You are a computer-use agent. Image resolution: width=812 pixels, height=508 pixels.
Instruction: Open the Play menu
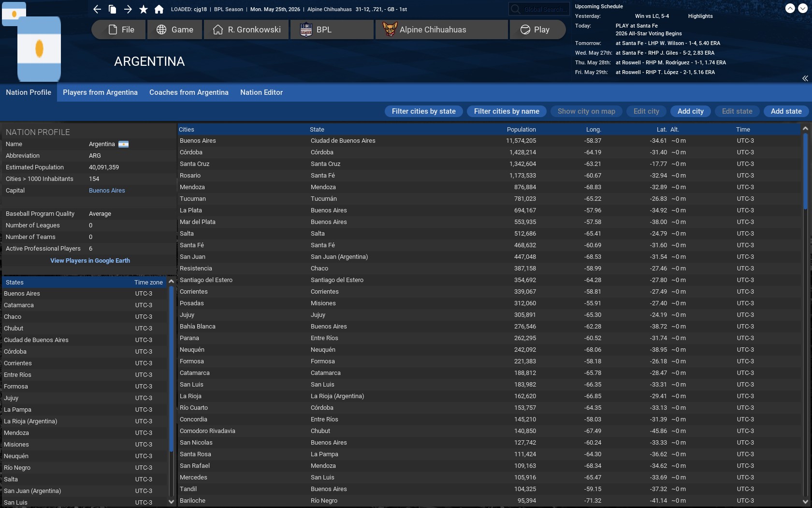537,30
